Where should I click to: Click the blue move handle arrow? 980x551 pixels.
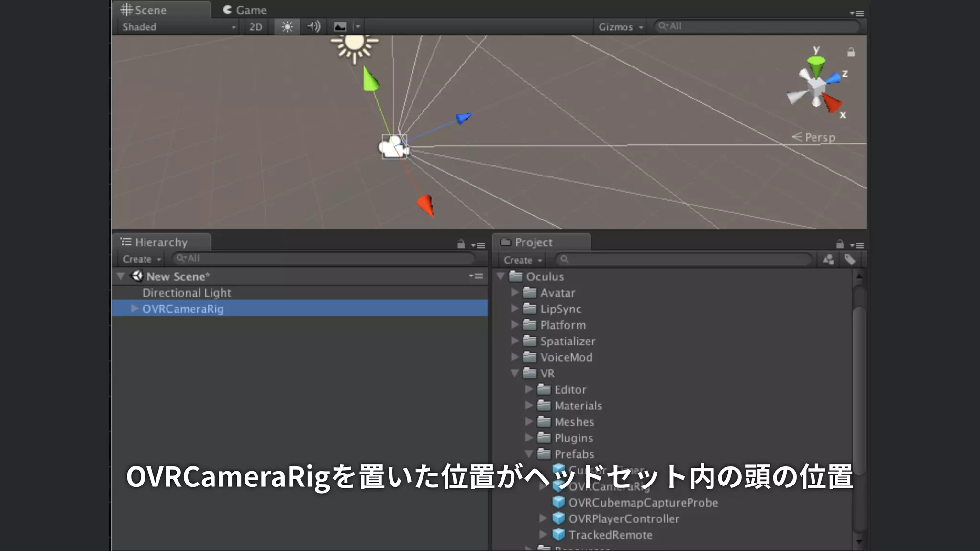[x=463, y=117]
